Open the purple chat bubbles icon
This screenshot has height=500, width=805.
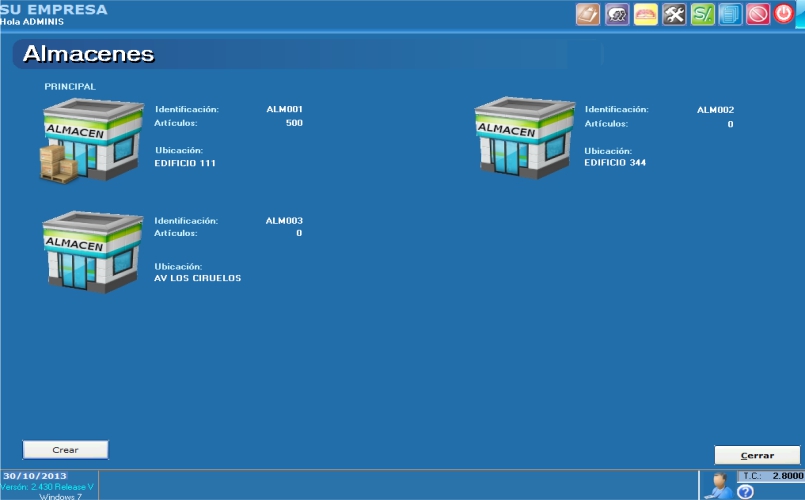(x=617, y=15)
